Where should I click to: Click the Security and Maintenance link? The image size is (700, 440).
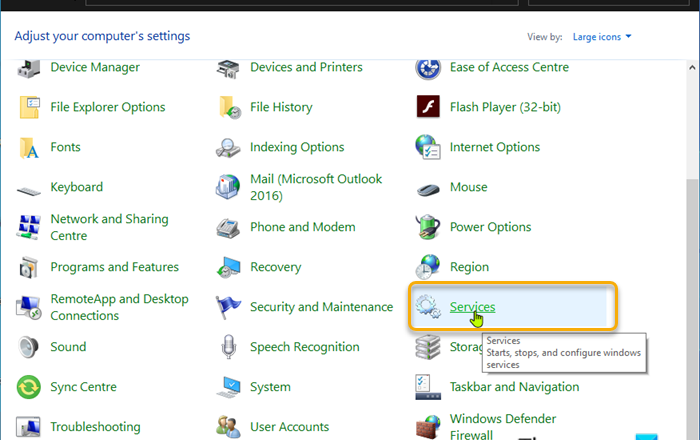pyautogui.click(x=321, y=307)
